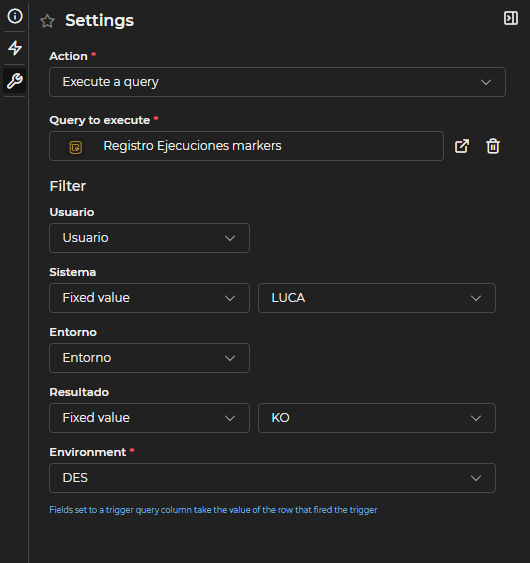
Task: Open the Entorno filter dropdown
Action: pyautogui.click(x=149, y=358)
